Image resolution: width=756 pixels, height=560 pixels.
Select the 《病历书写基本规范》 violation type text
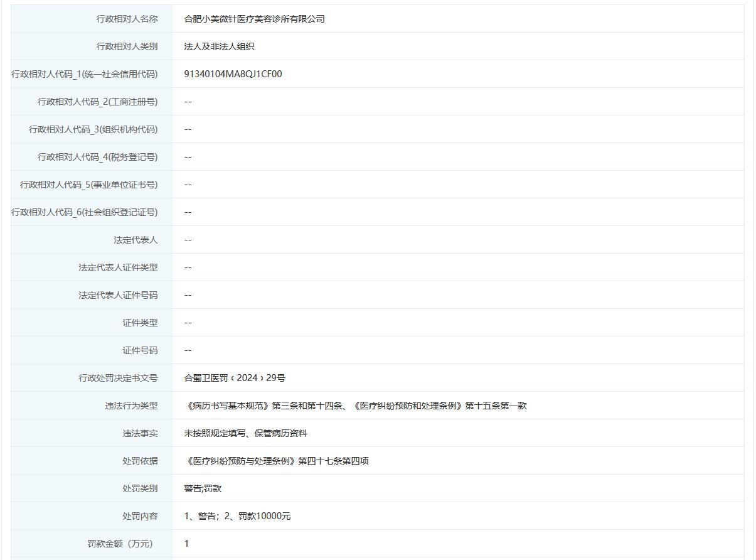coord(356,406)
